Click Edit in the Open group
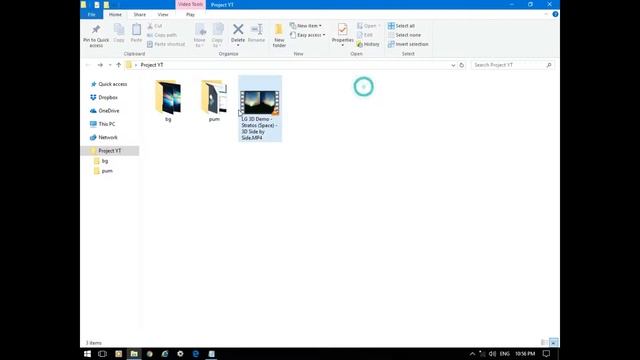The width and height of the screenshot is (640, 360). (364, 35)
